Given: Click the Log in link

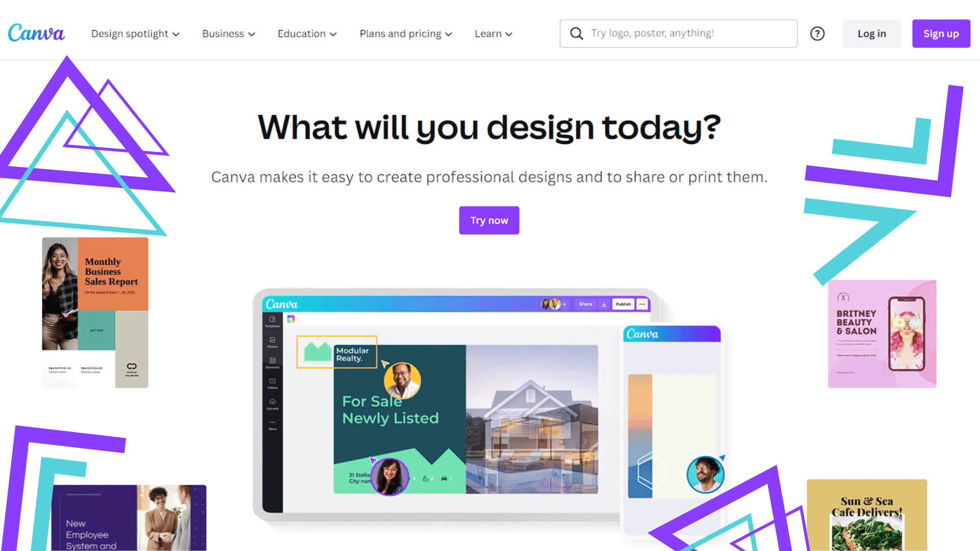Looking at the screenshot, I should (x=872, y=33).
